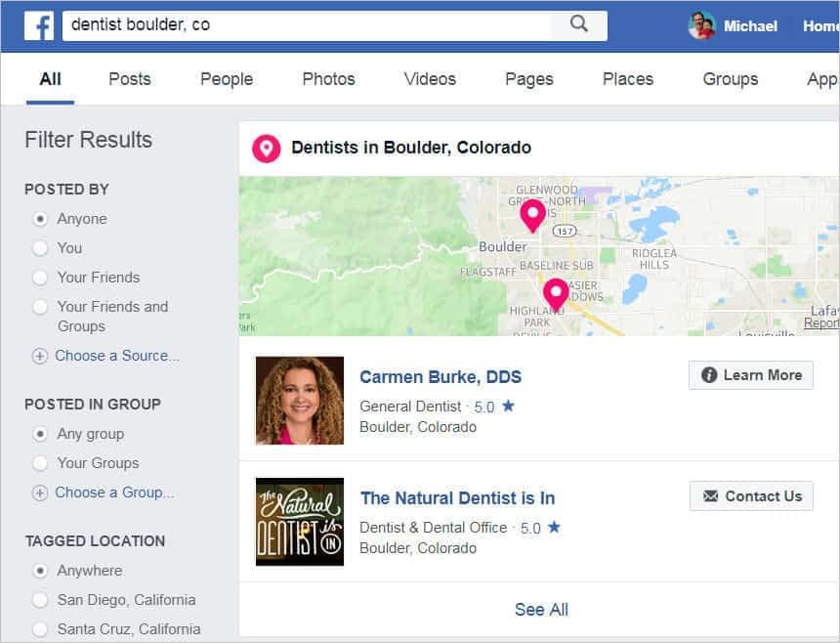This screenshot has width=840, height=643.
Task: Select the Any group radio button
Action: click(40, 434)
